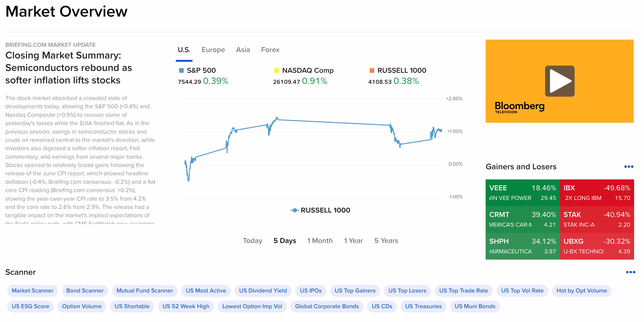
Task: Show the Today chart range
Action: click(x=252, y=240)
